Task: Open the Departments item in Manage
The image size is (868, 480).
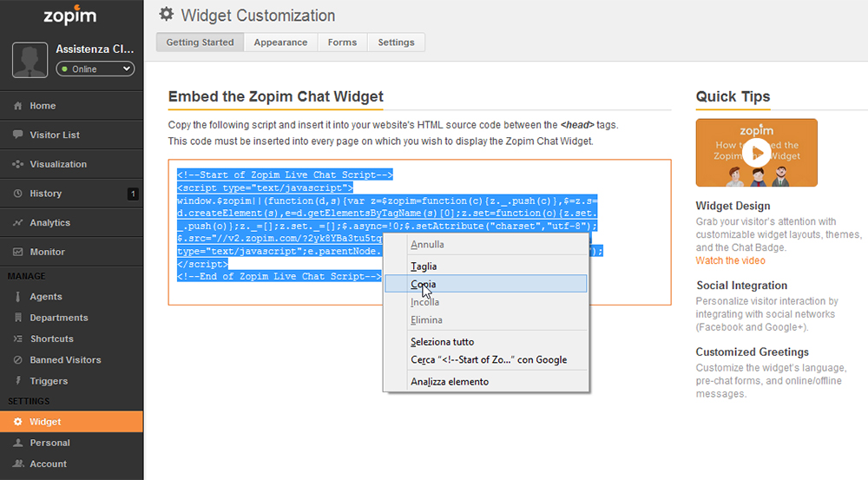Action: pyautogui.click(x=59, y=318)
